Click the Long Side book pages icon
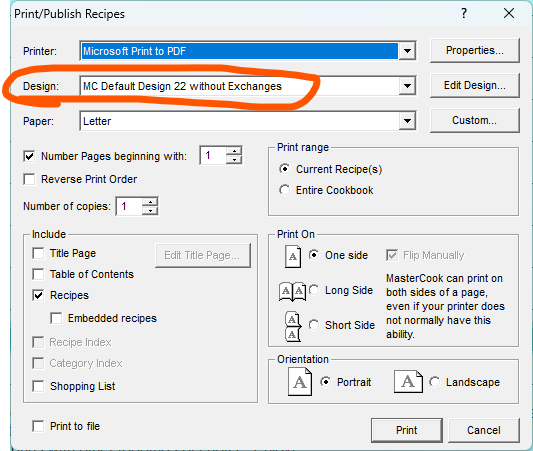533x451 pixels. coord(292,291)
